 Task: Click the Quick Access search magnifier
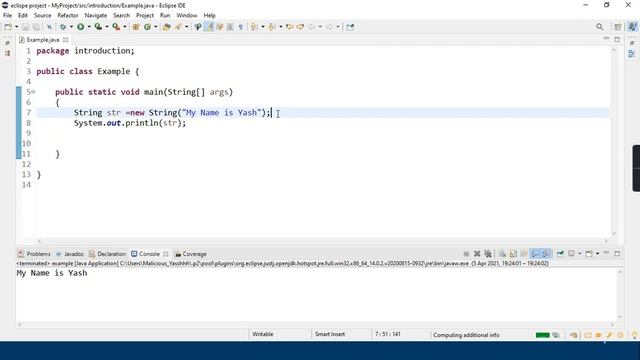click(x=600, y=27)
